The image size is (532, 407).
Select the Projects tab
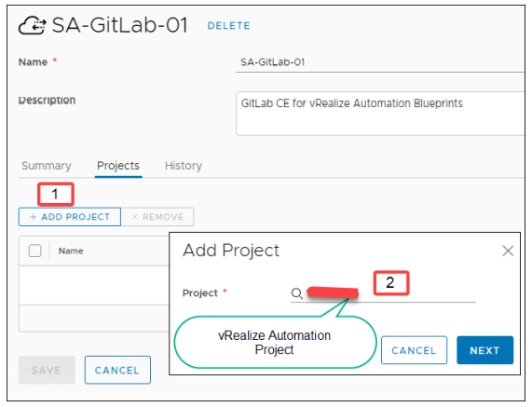coord(118,166)
